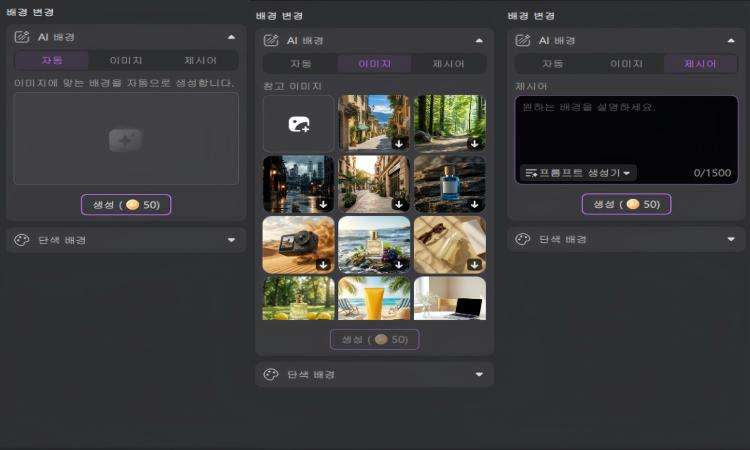Viewport: 750px width, 450px height.
Task: Select 이미지 tab in middle panel
Action: (x=375, y=64)
